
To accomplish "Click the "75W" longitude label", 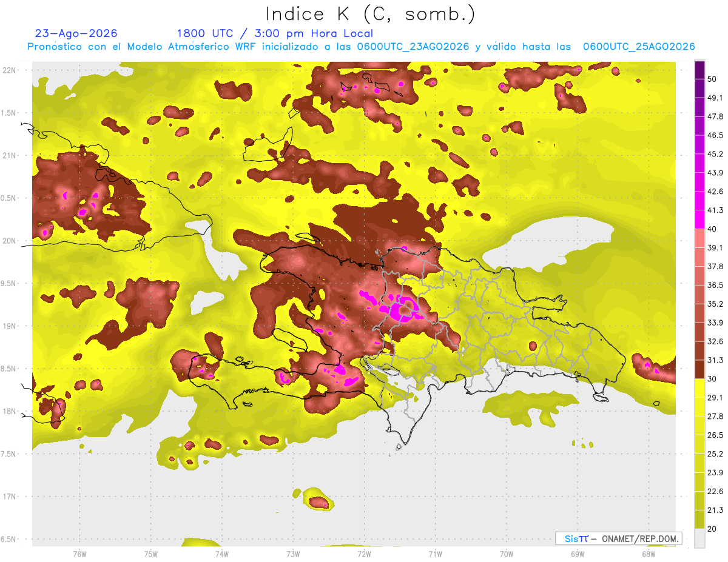I will 151,554.
